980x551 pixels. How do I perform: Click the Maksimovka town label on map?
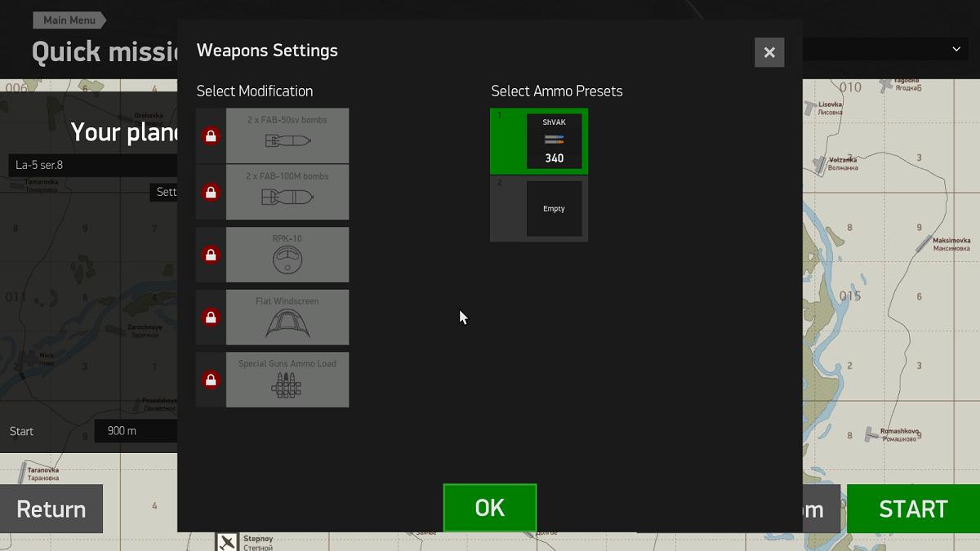(951, 244)
